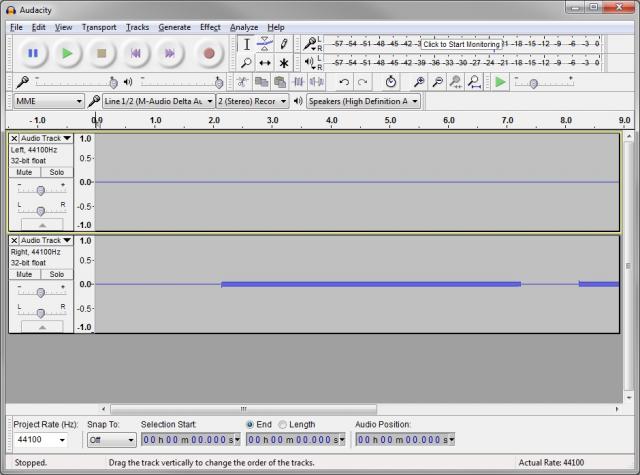Click the recording meter microphone icon
The height and width of the screenshot is (475, 640).
(310, 43)
